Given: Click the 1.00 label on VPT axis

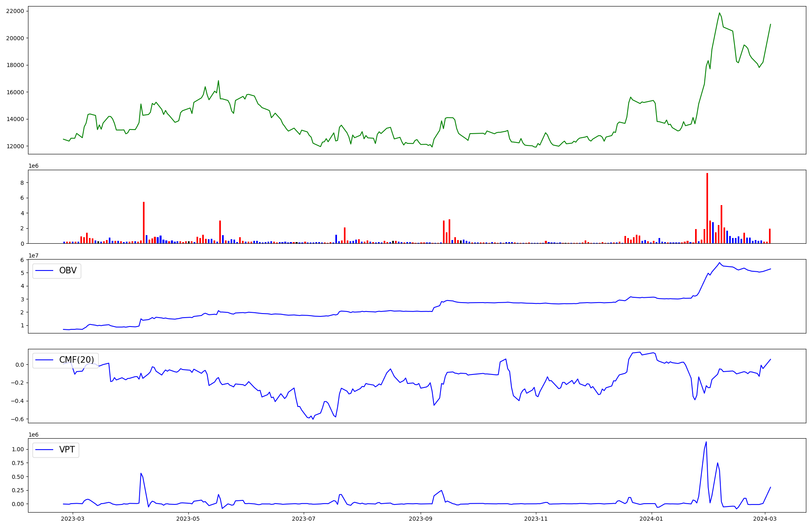Looking at the screenshot, I should coord(17,449).
